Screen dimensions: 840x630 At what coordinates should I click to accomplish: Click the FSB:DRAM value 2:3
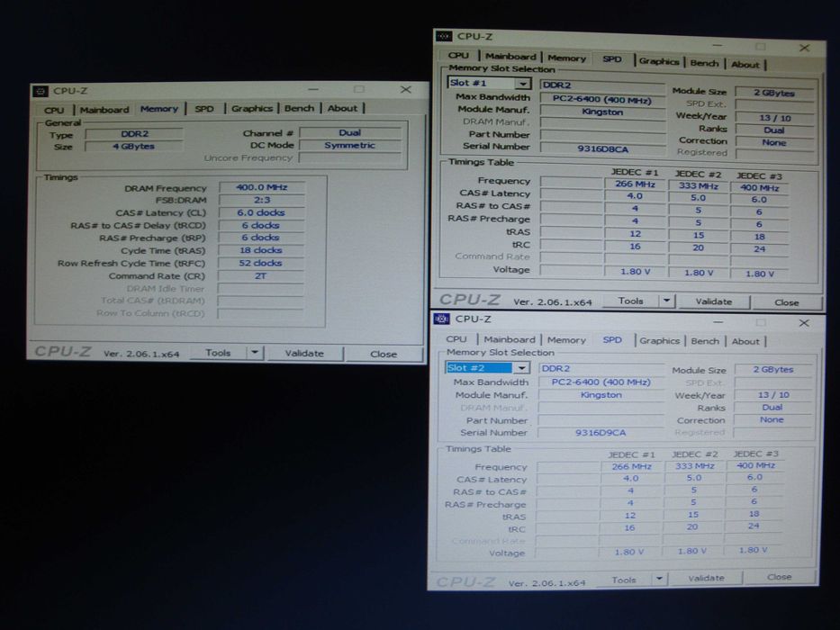pos(261,200)
